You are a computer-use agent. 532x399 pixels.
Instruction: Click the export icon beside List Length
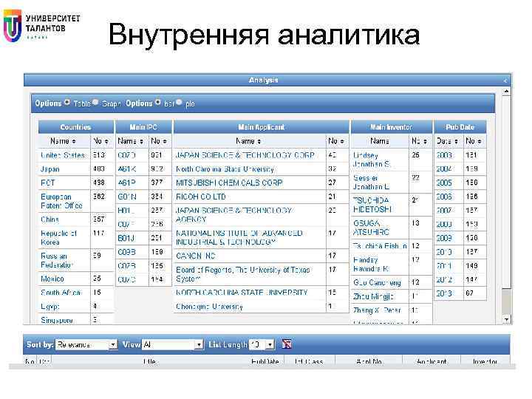tap(287, 344)
